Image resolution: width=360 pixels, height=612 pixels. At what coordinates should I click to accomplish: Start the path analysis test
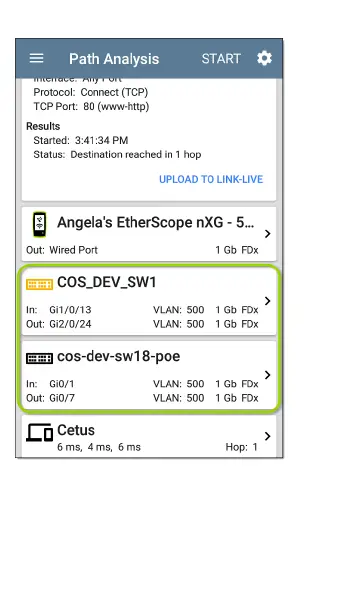(x=221, y=59)
